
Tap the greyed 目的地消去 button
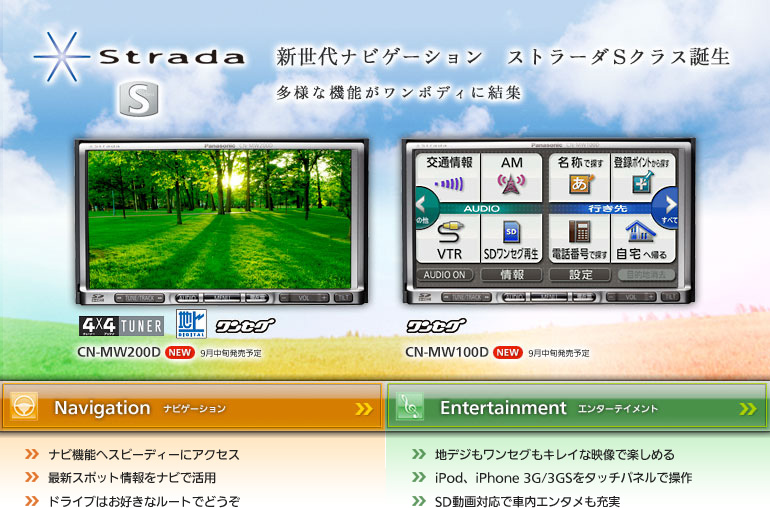646,275
